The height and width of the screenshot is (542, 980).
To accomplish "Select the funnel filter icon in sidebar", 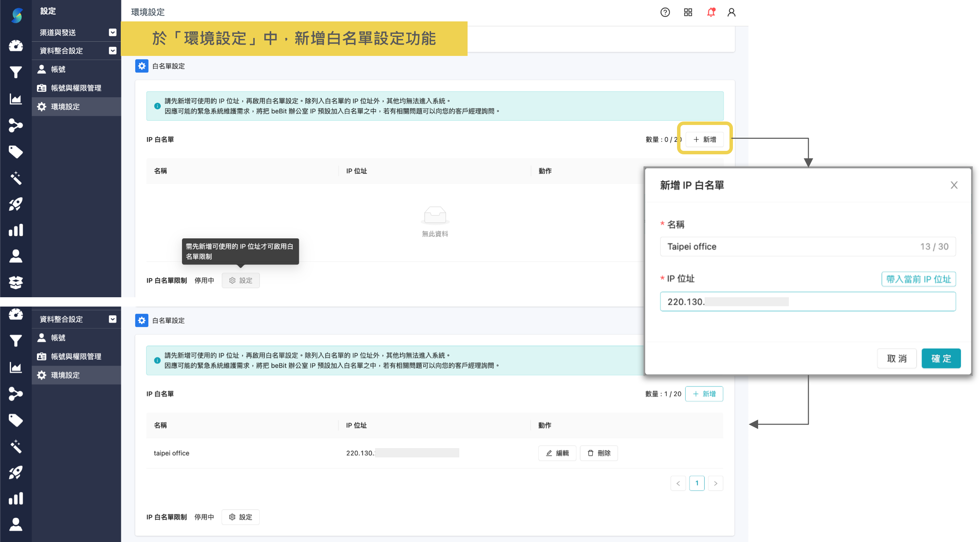I will [16, 72].
